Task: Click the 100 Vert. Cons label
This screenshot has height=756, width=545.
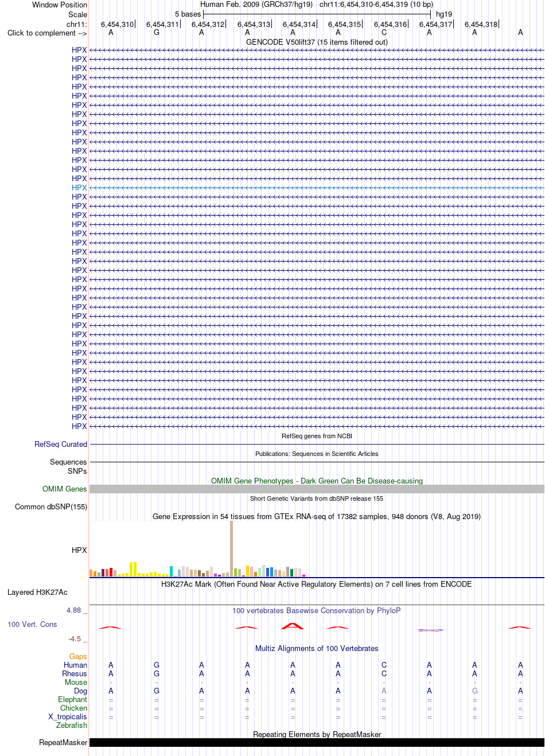Action: pyautogui.click(x=32, y=624)
